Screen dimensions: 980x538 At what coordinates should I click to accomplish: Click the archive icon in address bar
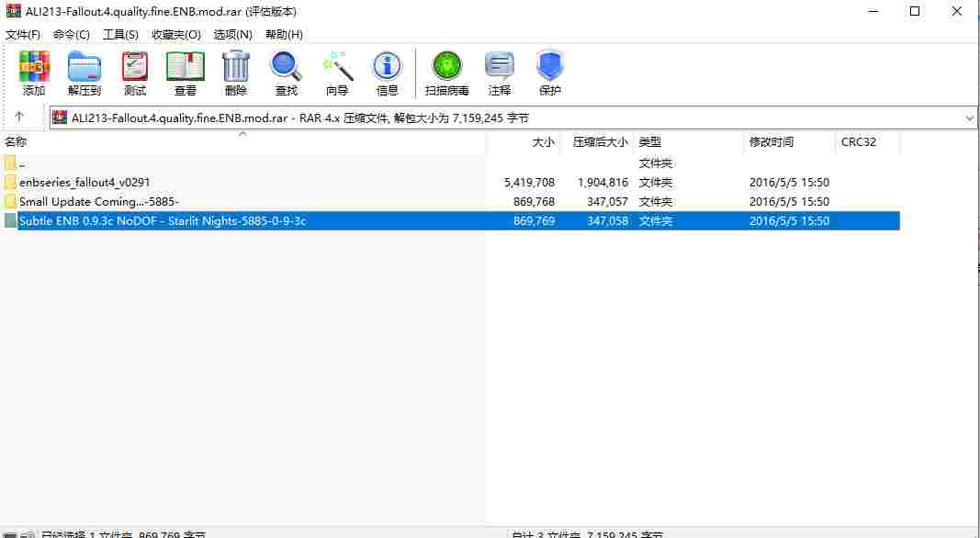60,118
